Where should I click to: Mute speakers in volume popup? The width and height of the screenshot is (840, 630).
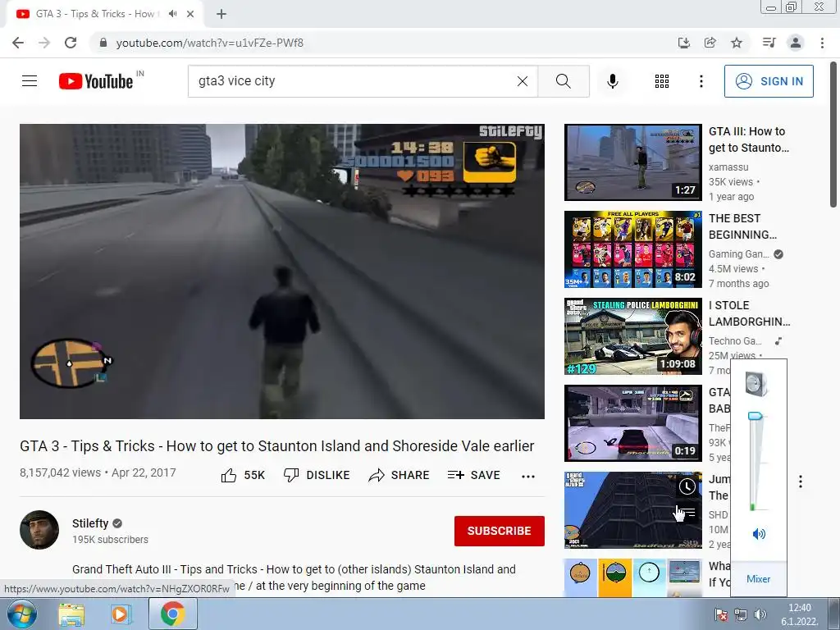coord(759,533)
